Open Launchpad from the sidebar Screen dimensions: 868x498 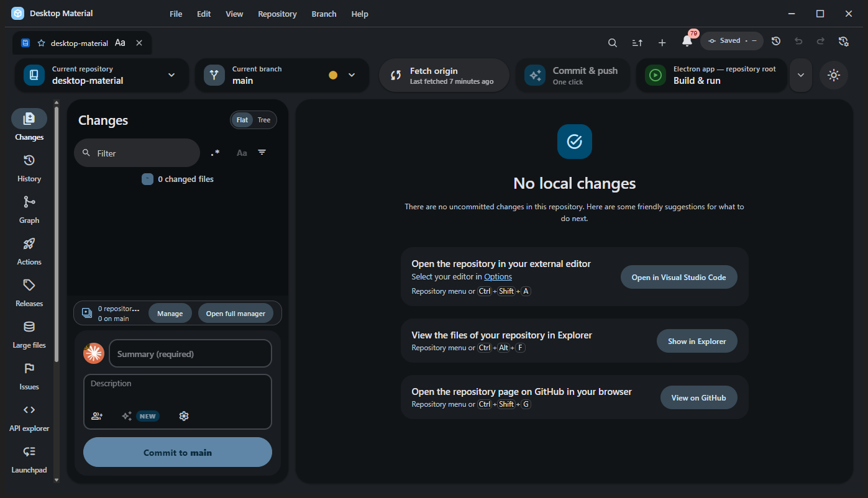(29, 460)
